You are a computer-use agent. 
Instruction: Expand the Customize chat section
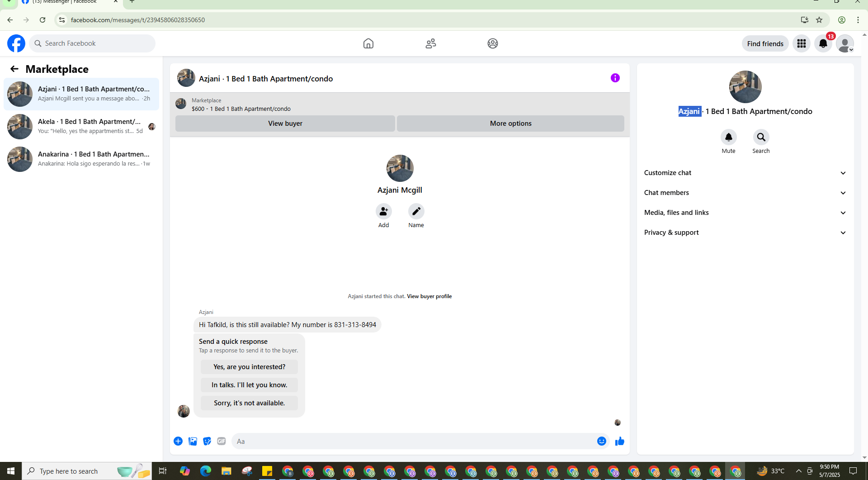point(745,173)
